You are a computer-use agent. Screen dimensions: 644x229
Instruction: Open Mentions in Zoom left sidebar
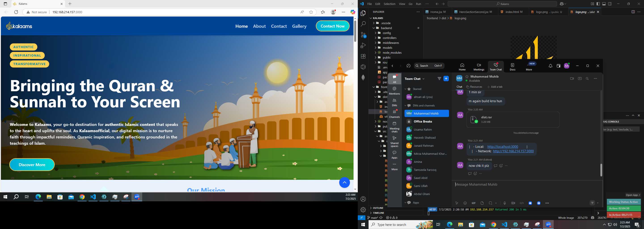pos(394,91)
